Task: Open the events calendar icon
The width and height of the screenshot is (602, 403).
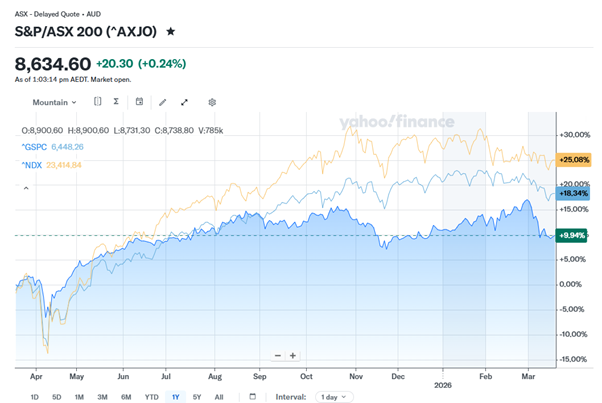Action: (x=139, y=102)
